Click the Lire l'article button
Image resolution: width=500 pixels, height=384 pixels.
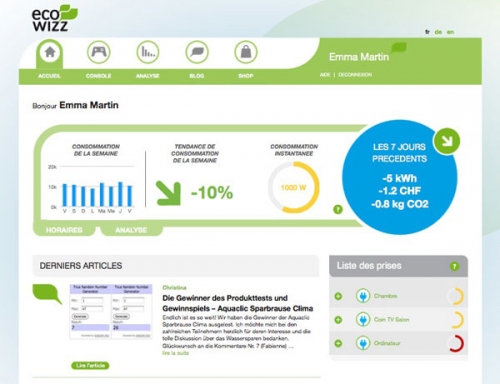click(90, 366)
